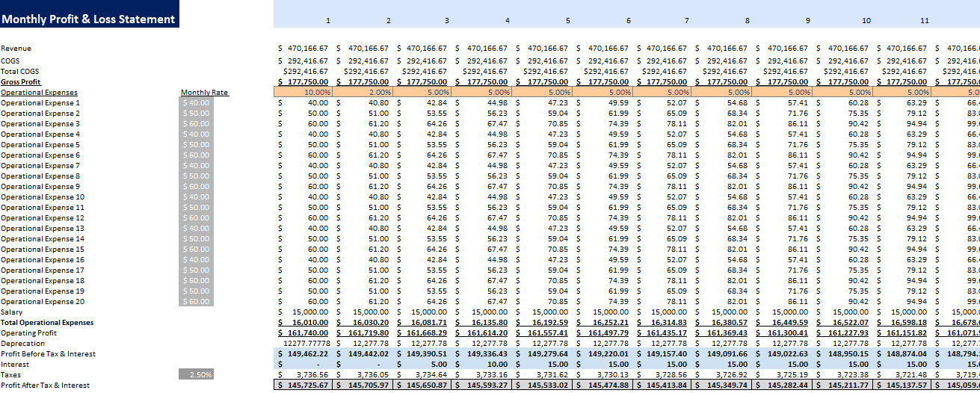Screen dimensions: 980x393
Task: Select the Revenue row label
Action: coord(16,49)
